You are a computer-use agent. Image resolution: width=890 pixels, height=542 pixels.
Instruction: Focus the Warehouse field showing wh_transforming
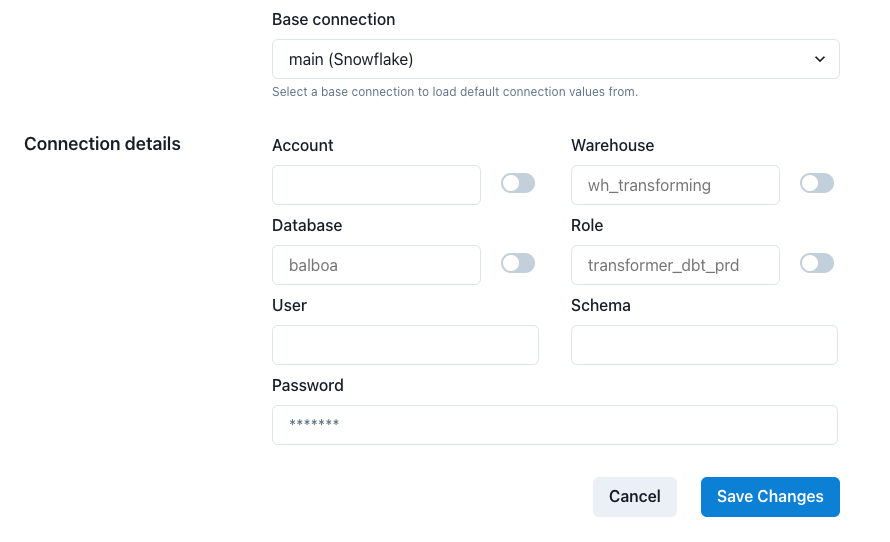pyautogui.click(x=675, y=185)
